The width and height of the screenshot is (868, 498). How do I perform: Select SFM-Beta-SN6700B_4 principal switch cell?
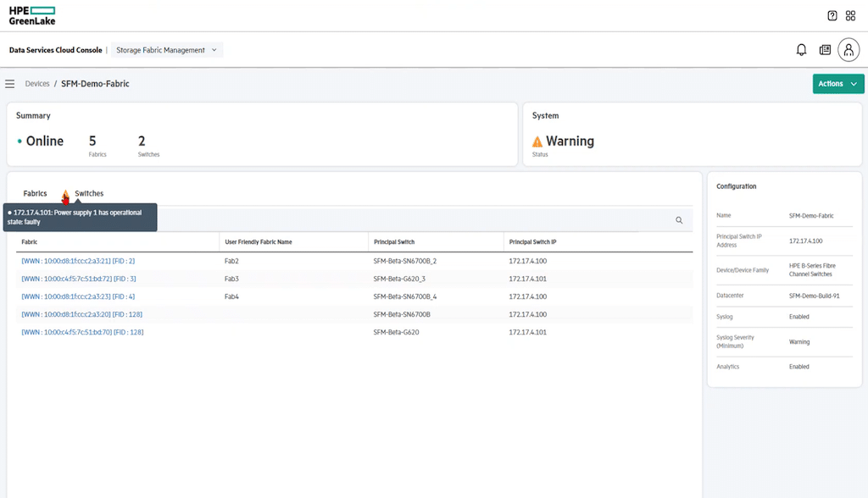[404, 296]
